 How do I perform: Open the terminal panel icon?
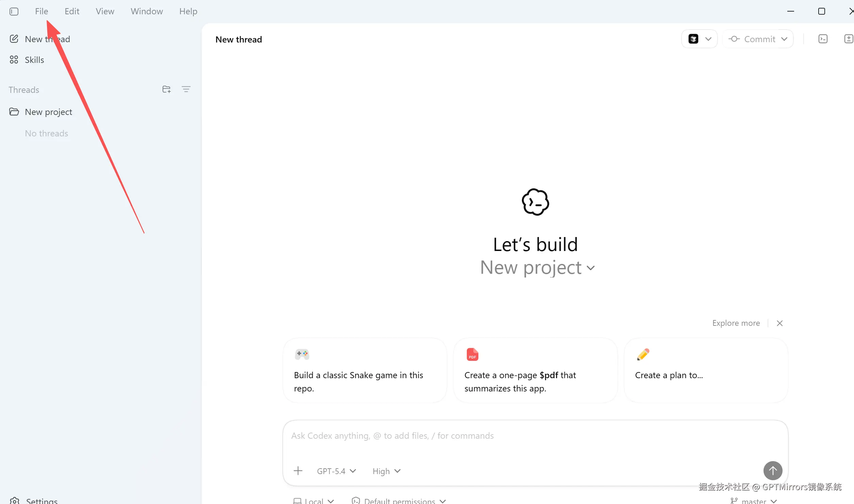pos(823,39)
